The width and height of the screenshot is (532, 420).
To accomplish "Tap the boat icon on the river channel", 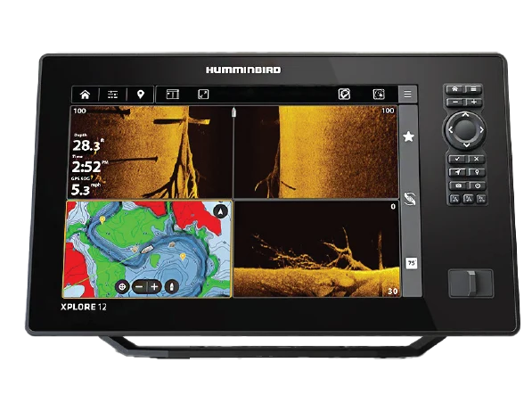I will pos(146,250).
